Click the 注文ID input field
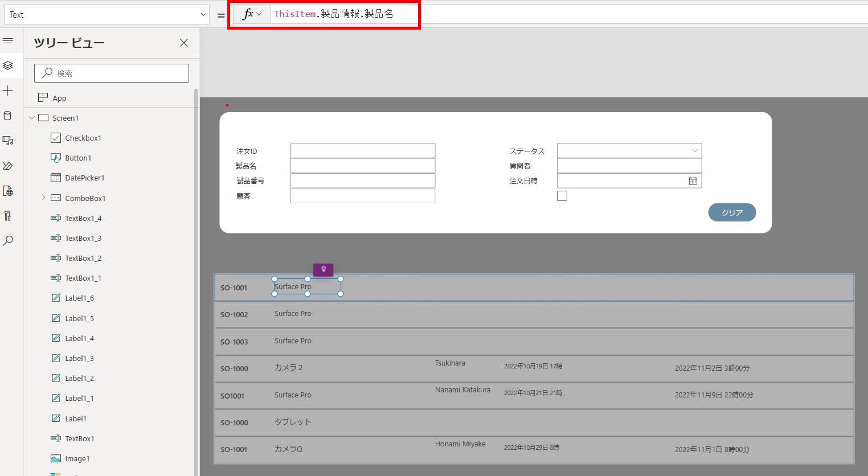 363,150
